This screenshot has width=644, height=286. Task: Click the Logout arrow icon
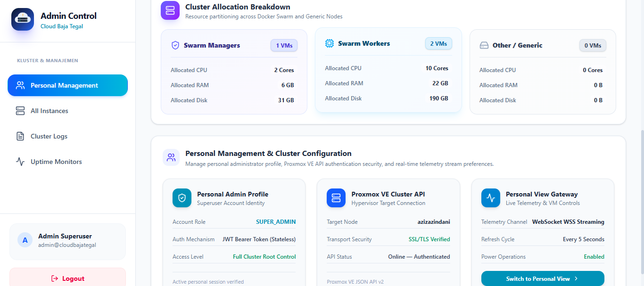tap(55, 278)
